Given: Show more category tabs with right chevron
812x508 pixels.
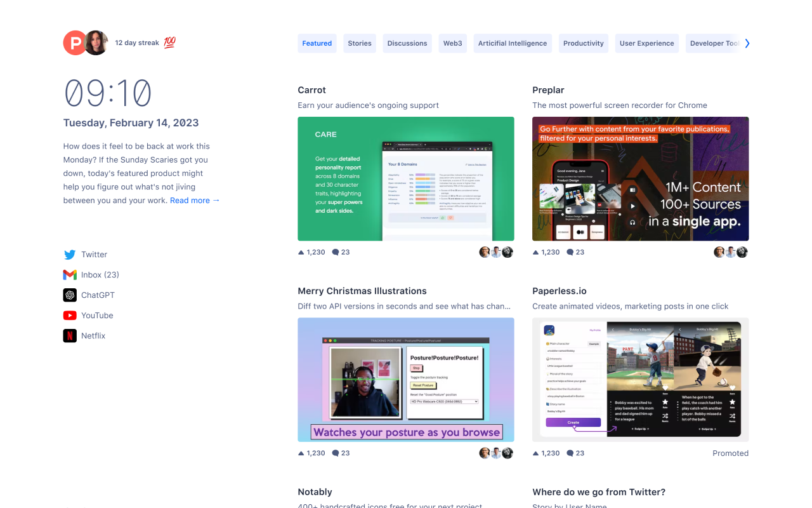Looking at the screenshot, I should tap(747, 43).
